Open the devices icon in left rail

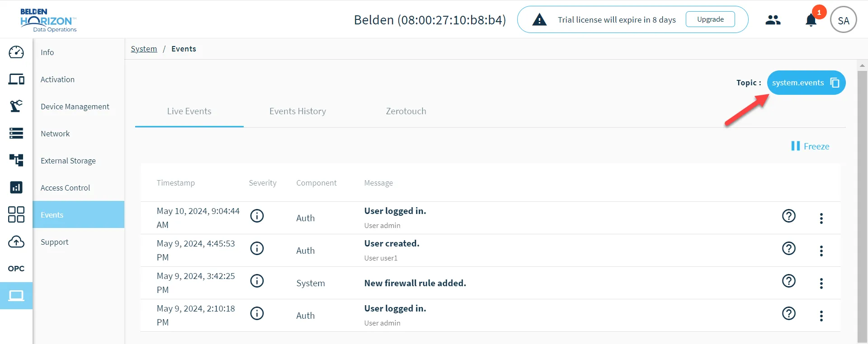pos(16,79)
